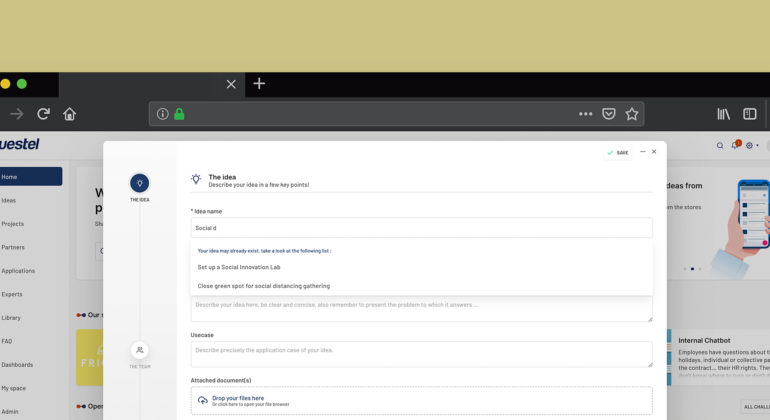
Task: Select 'Set up a Social Innovation Lab' suggestion
Action: pos(237,267)
